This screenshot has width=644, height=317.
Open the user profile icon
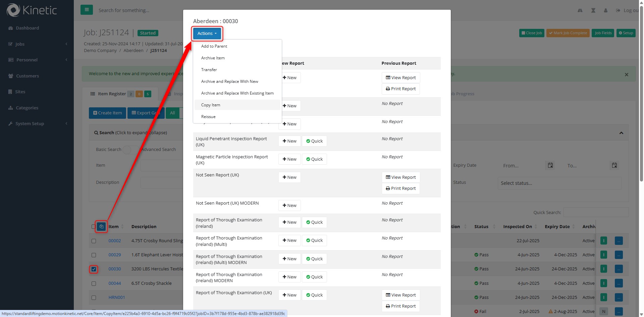click(605, 10)
